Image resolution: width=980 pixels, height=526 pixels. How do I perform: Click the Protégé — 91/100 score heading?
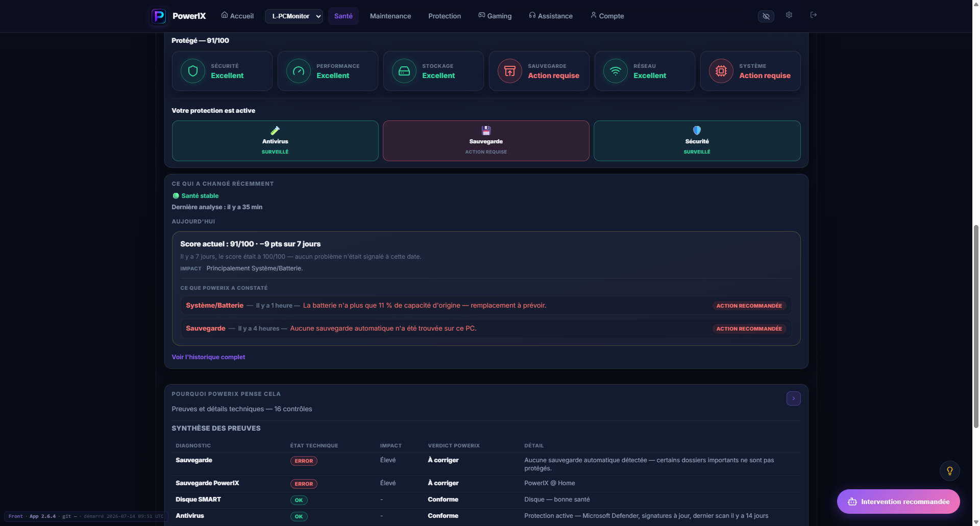200,41
